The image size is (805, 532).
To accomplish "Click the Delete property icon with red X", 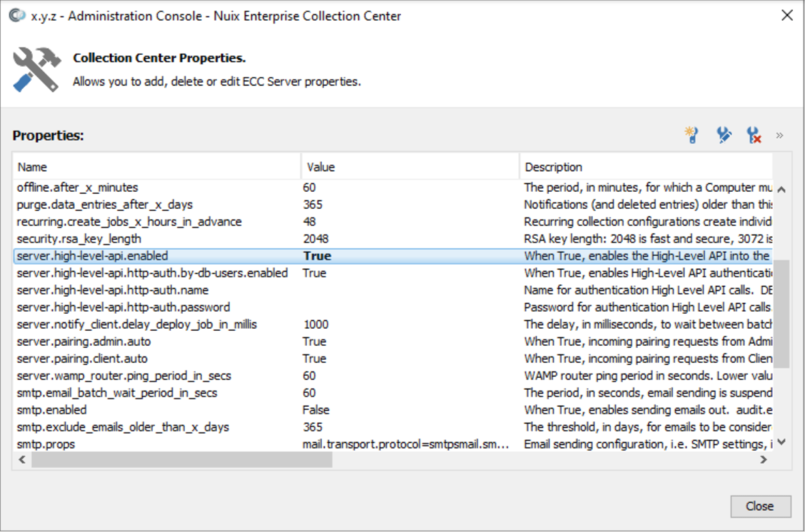I will pyautogui.click(x=754, y=135).
